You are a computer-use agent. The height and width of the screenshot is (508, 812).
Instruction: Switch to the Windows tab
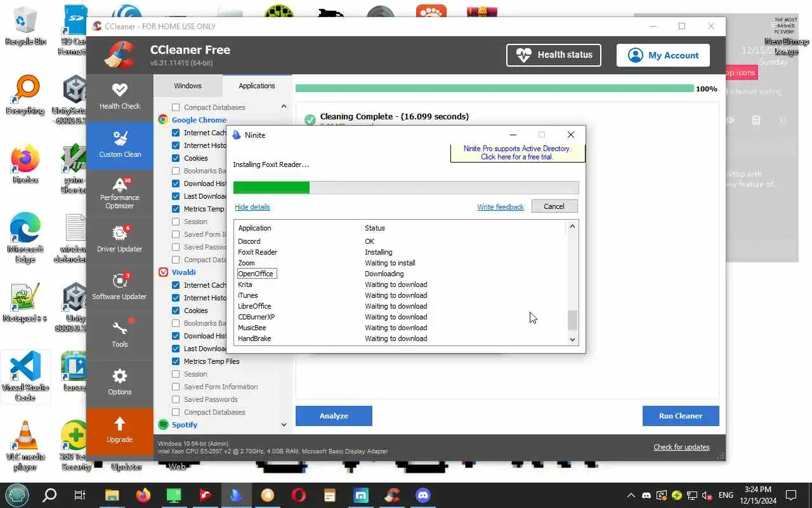click(x=188, y=86)
